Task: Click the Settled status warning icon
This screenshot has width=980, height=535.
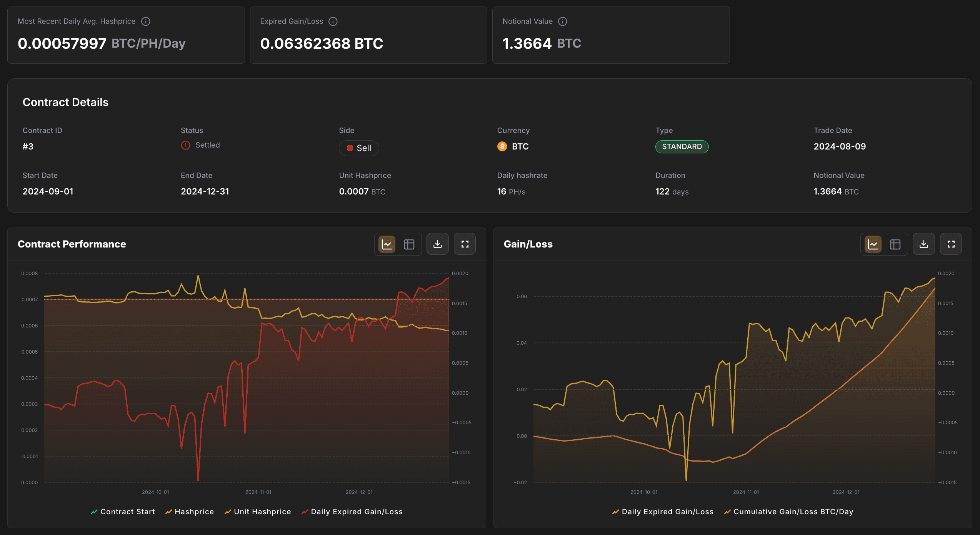Action: 186,145
